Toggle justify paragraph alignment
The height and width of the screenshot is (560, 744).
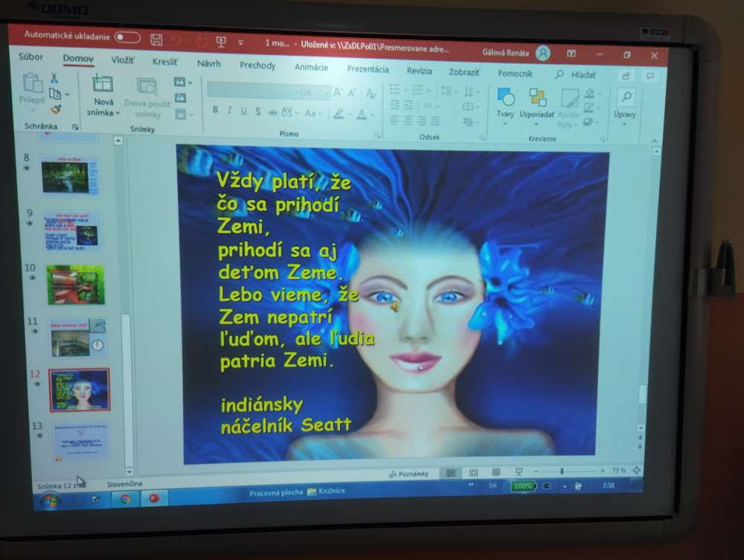435,122
